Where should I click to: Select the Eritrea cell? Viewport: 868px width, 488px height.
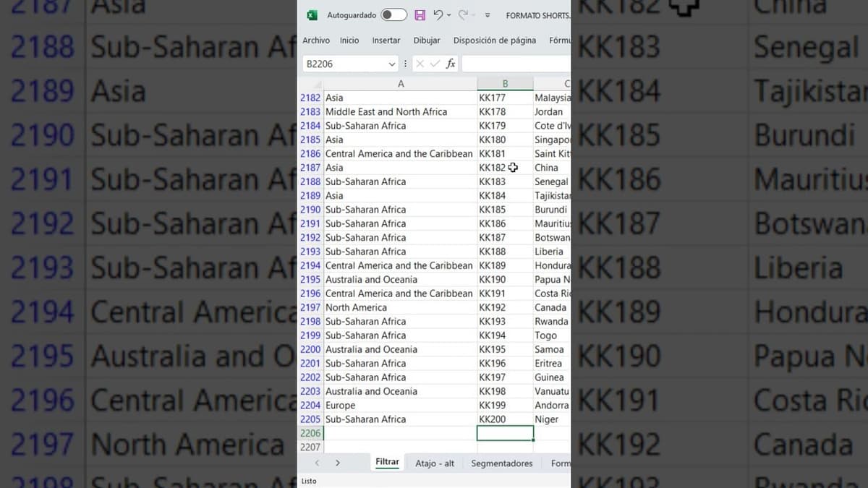pos(552,364)
